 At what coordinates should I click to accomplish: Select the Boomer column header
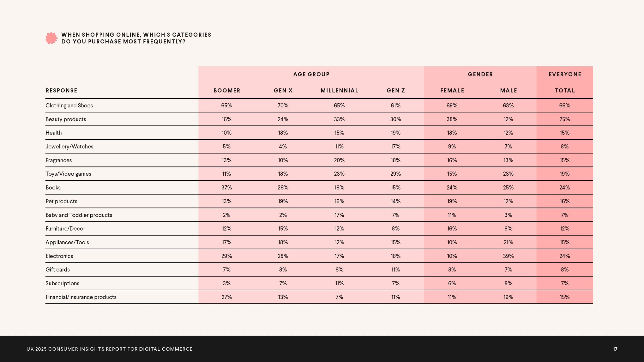(227, 90)
